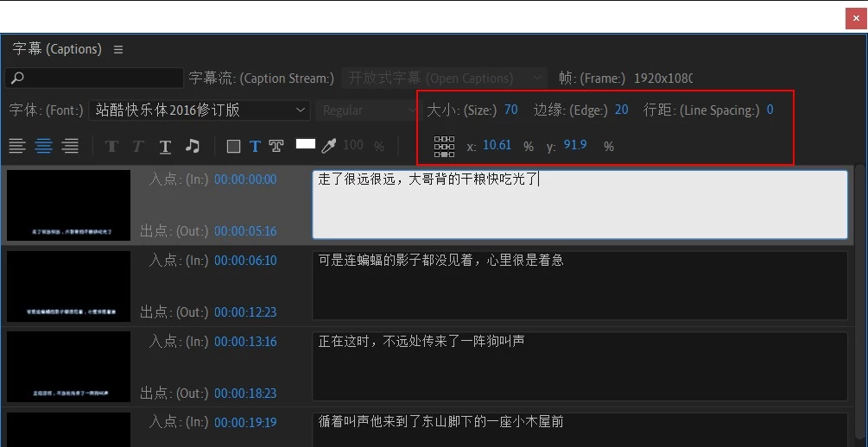
Task: Click caption text starting 正在这时
Action: point(580,366)
